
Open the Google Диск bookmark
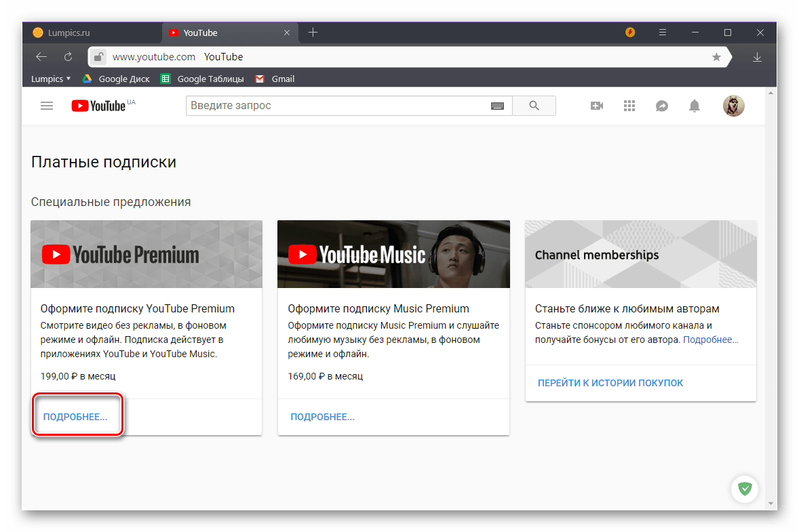116,79
